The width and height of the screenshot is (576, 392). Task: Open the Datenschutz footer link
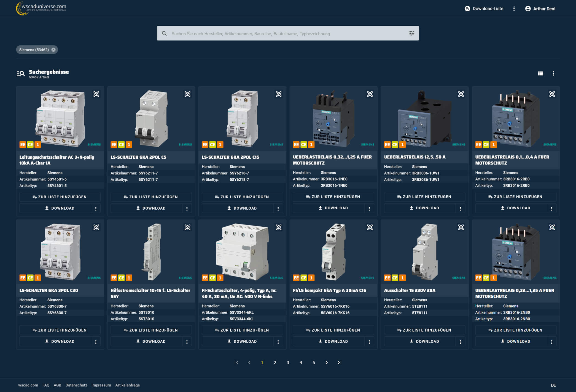(76, 385)
